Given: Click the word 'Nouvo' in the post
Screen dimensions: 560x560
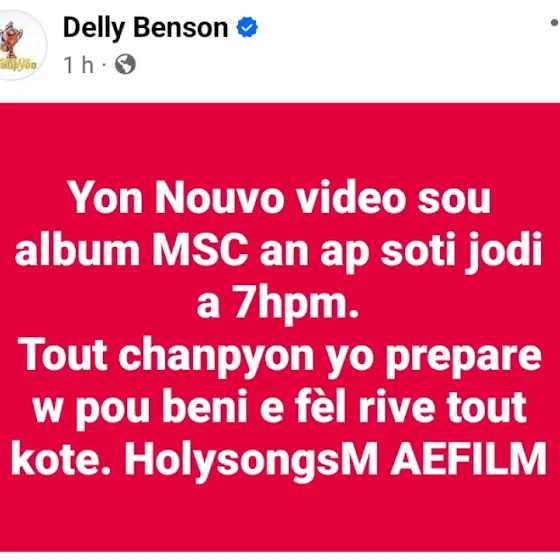Looking at the screenshot, I should point(220,198).
